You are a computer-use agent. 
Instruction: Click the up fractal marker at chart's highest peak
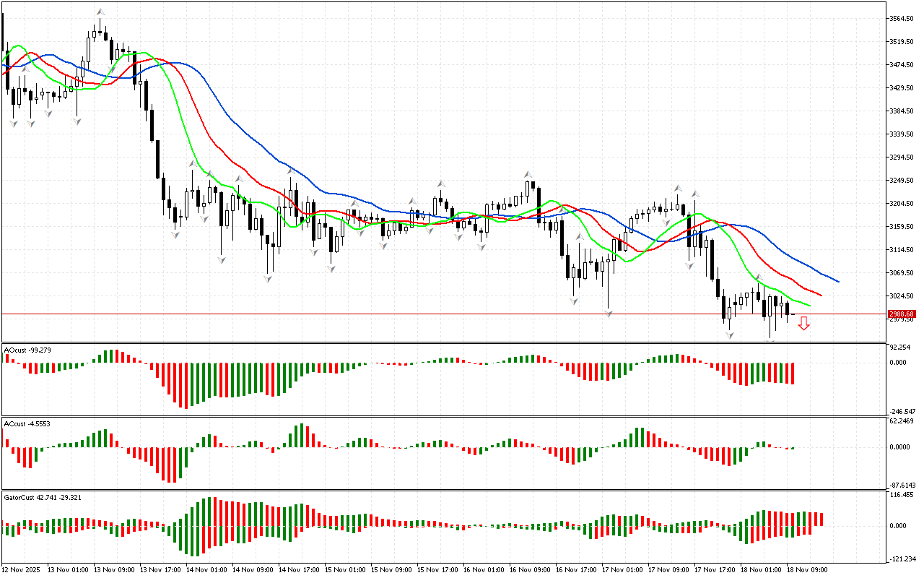[x=100, y=12]
